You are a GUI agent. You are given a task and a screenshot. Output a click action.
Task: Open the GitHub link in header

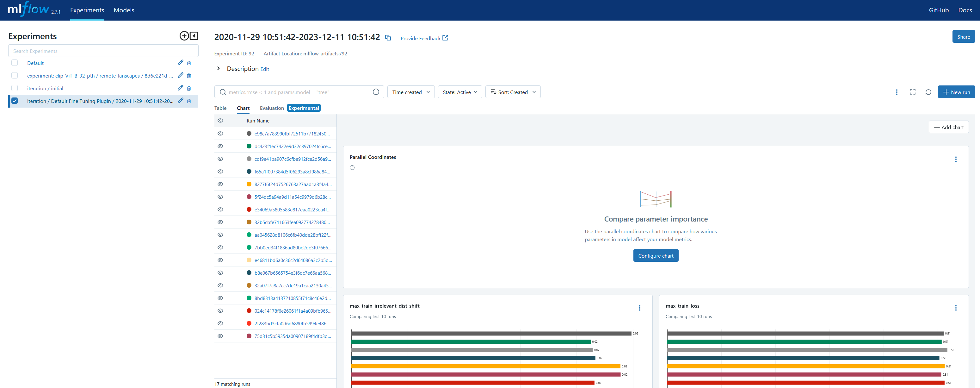939,10
